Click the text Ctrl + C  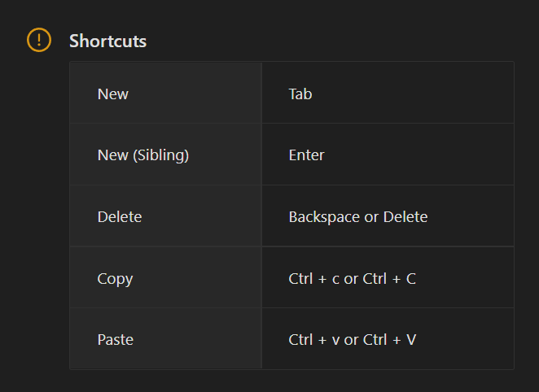pyautogui.click(x=389, y=278)
